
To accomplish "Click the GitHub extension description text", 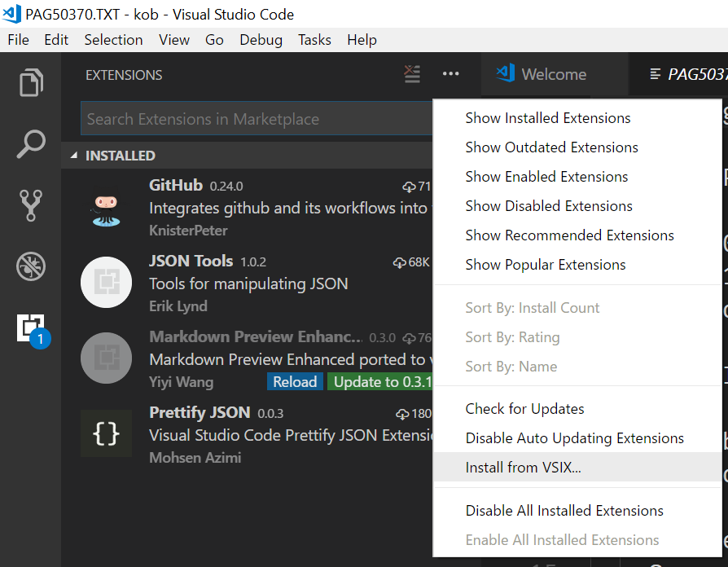I will click(x=291, y=208).
